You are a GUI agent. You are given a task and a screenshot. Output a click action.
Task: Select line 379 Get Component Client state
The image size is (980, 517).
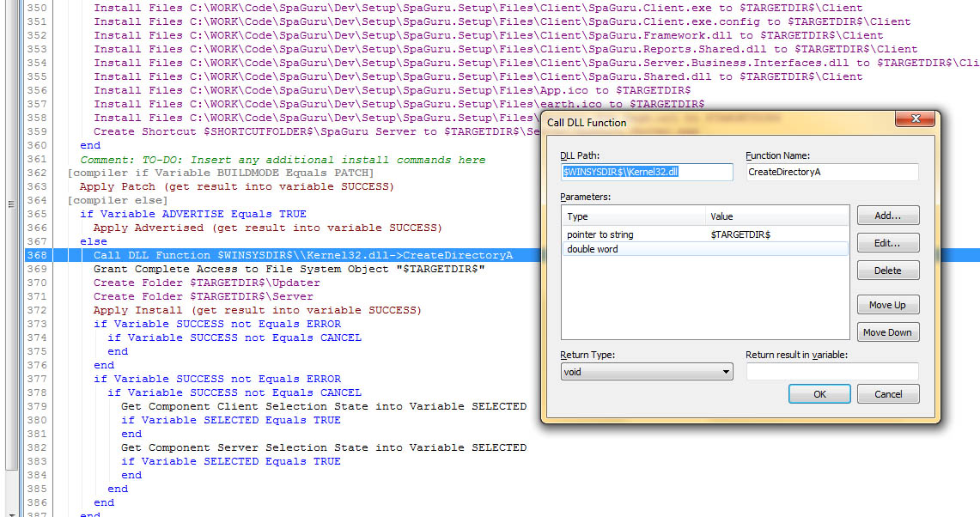pos(324,406)
